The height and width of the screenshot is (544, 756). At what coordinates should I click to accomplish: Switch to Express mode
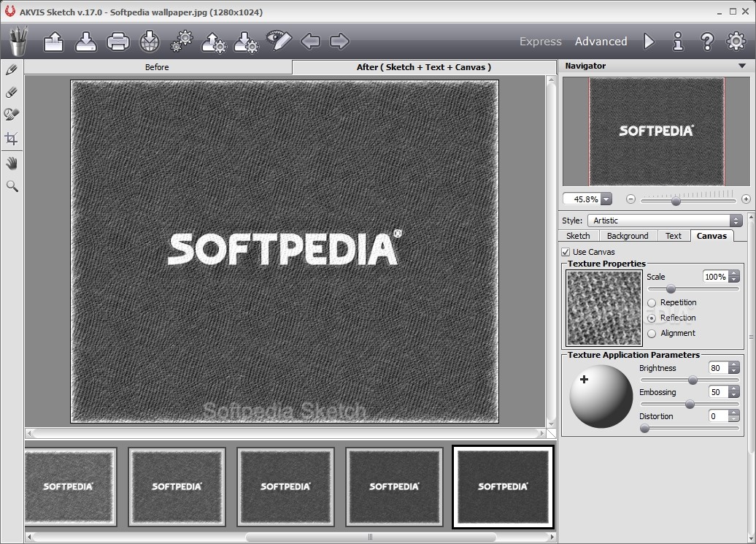[541, 42]
